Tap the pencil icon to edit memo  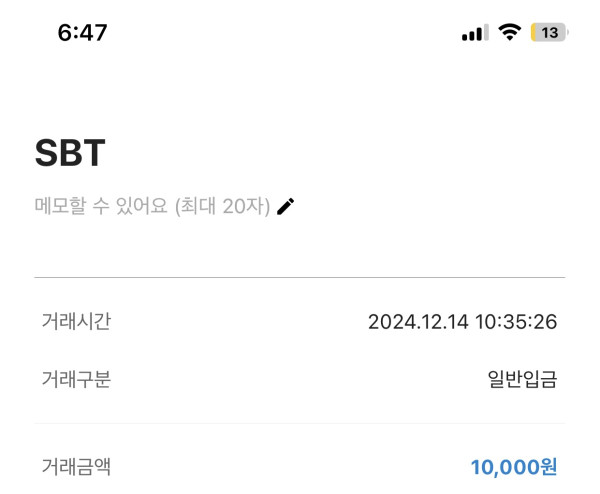(286, 206)
